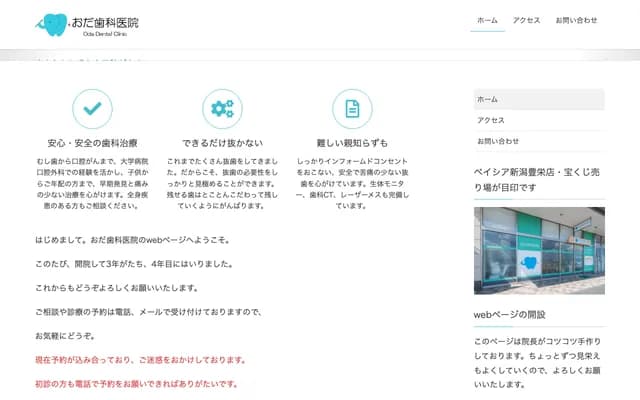Click the Oda Dental Clinic subtitle
The image size is (640, 400).
pos(105,34)
